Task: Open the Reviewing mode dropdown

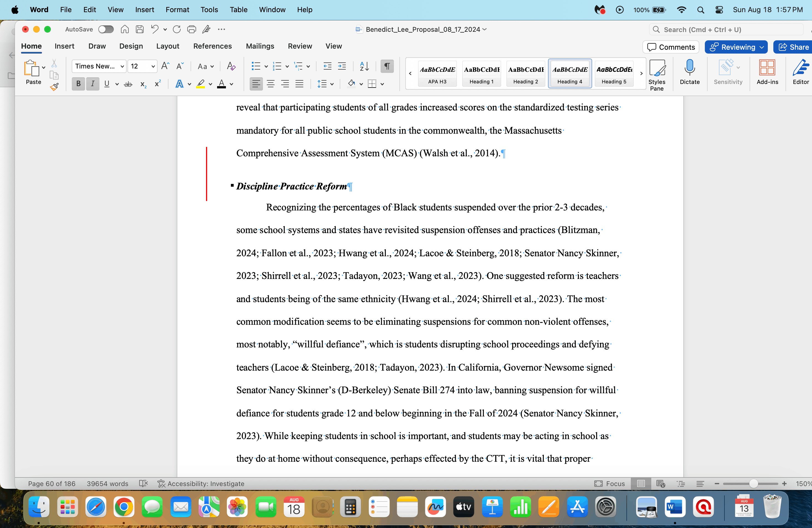Action: point(736,47)
